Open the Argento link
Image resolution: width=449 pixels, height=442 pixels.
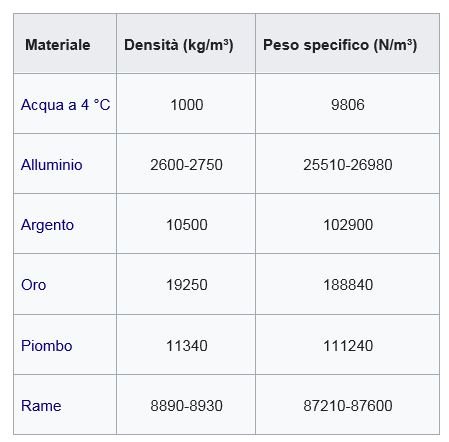pos(47,225)
